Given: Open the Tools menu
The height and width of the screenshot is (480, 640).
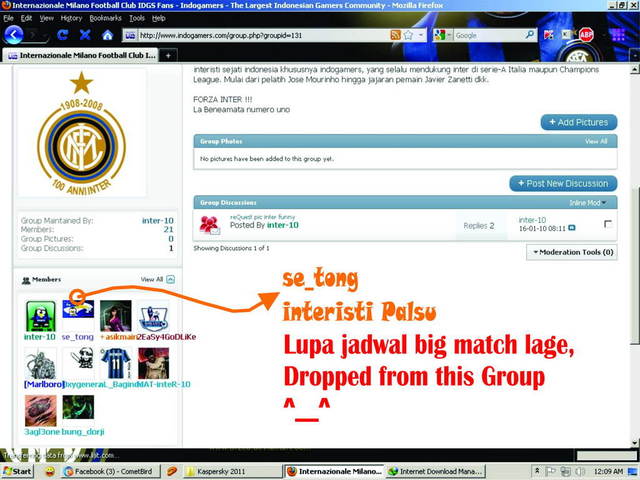Looking at the screenshot, I should coord(137,18).
